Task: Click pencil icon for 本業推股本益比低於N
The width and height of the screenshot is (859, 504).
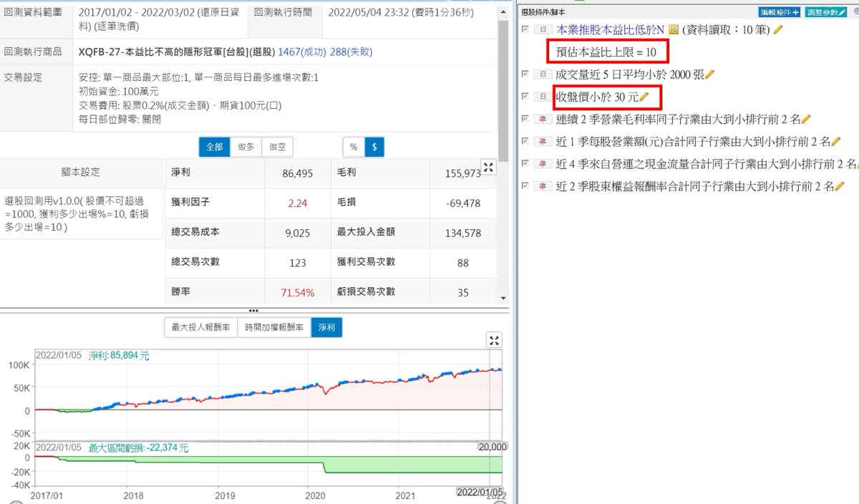Action: [x=778, y=29]
